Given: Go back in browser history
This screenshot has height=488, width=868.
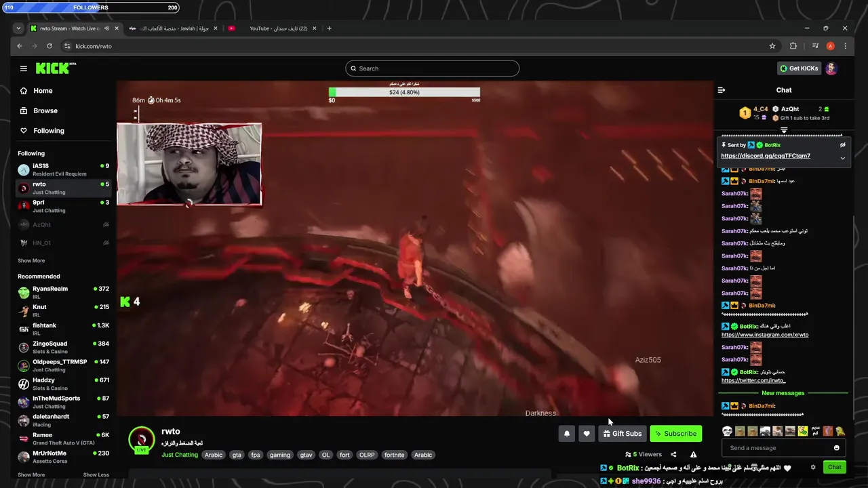Looking at the screenshot, I should point(20,46).
